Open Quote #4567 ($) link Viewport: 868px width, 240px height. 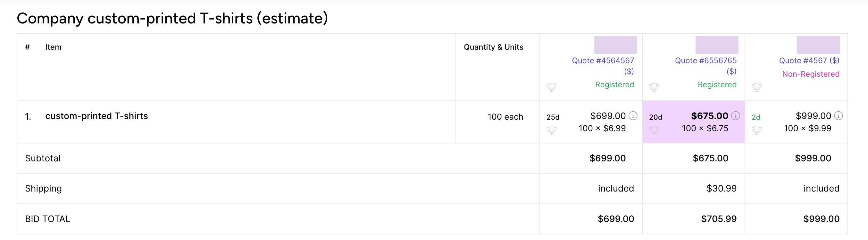(809, 61)
